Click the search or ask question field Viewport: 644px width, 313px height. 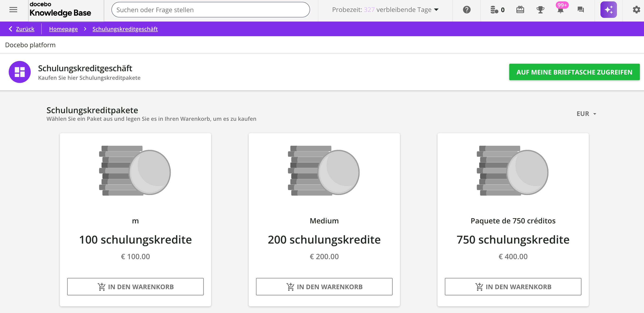[210, 10]
